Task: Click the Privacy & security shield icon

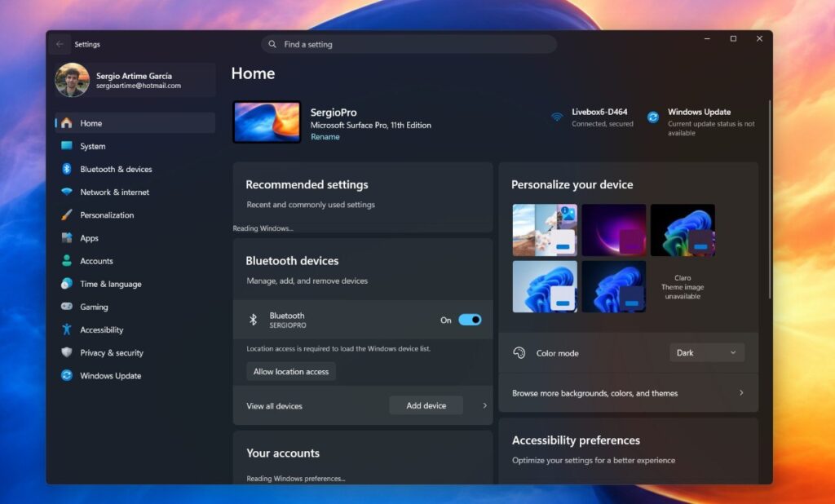Action: [x=67, y=352]
